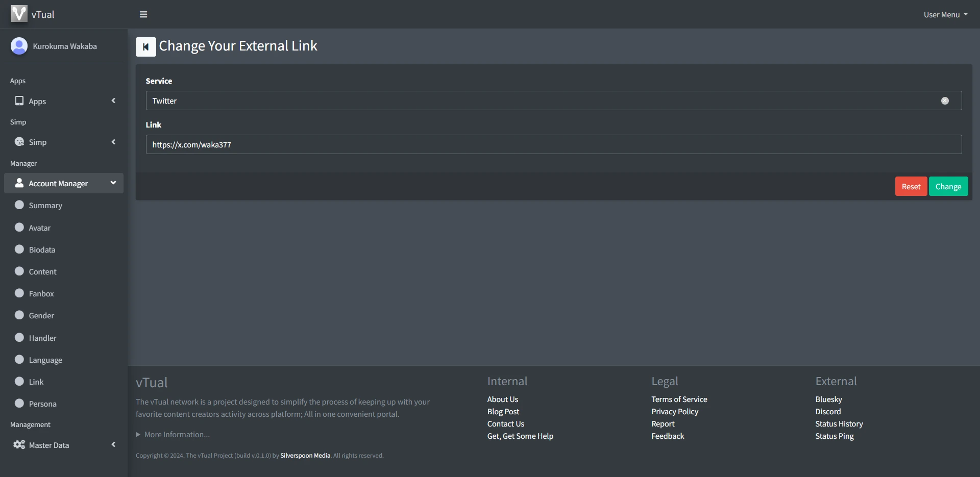Toggle the sidebar hamburger menu
Image resolution: width=980 pixels, height=477 pixels.
click(x=143, y=14)
